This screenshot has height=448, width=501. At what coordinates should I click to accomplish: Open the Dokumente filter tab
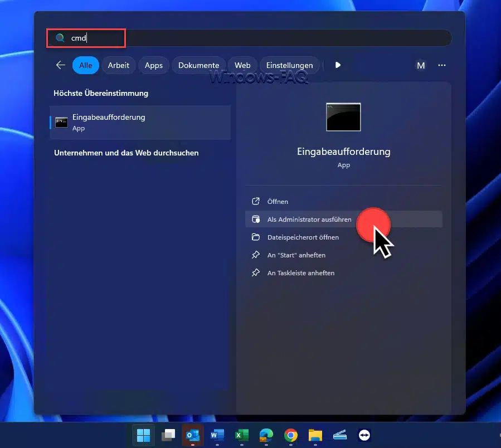pos(199,65)
